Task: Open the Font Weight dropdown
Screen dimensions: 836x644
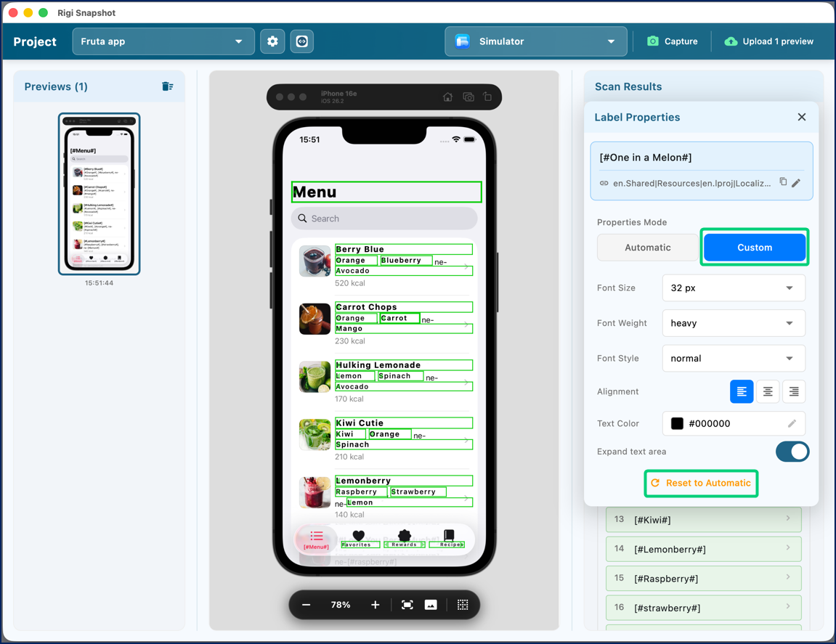Action: pyautogui.click(x=734, y=323)
